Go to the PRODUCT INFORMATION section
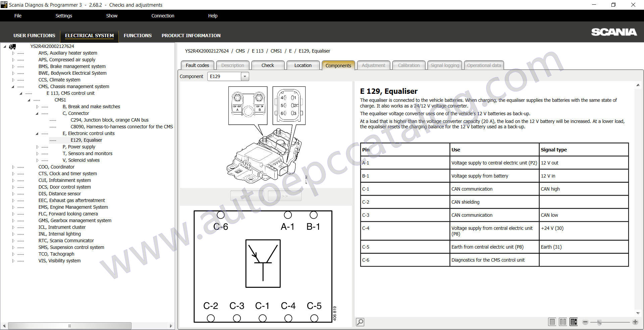Screen dimensions: 644x330 click(191, 36)
